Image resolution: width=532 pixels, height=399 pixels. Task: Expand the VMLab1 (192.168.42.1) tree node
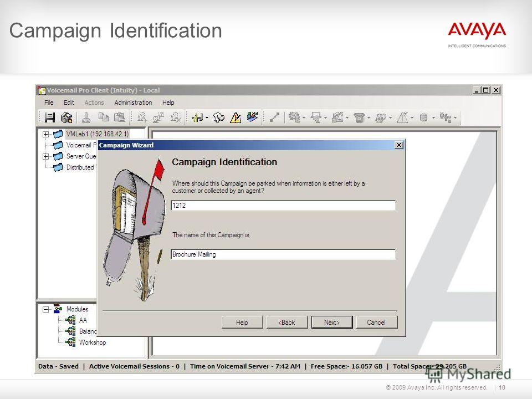point(45,134)
